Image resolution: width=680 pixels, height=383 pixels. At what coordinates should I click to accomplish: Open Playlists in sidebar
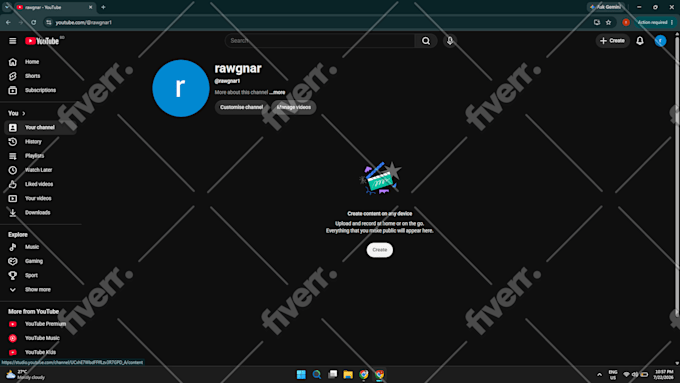(41, 156)
